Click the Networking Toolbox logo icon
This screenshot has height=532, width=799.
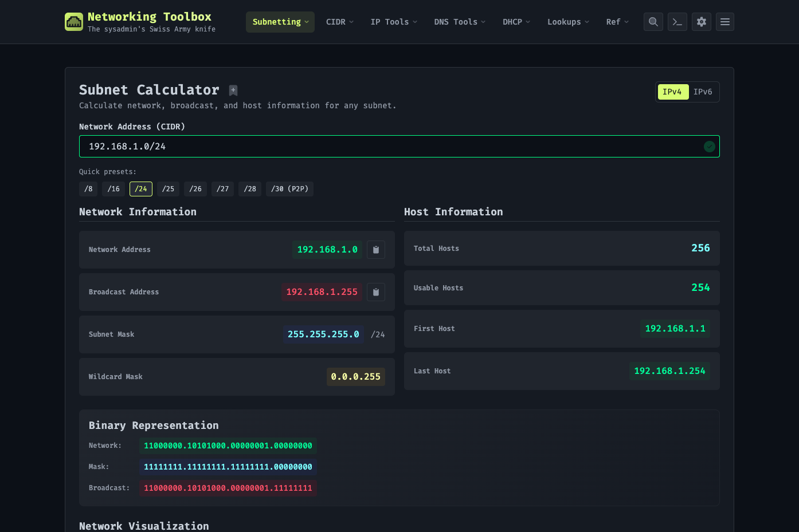click(74, 22)
